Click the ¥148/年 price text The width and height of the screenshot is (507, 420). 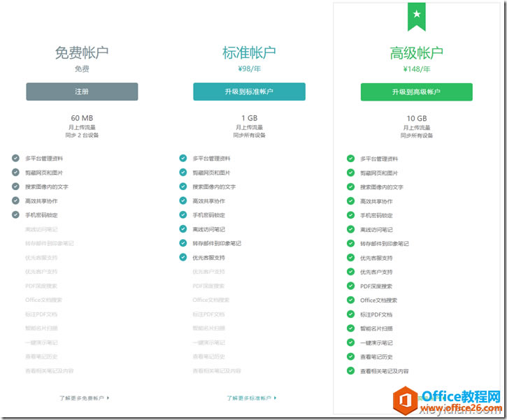coord(417,69)
